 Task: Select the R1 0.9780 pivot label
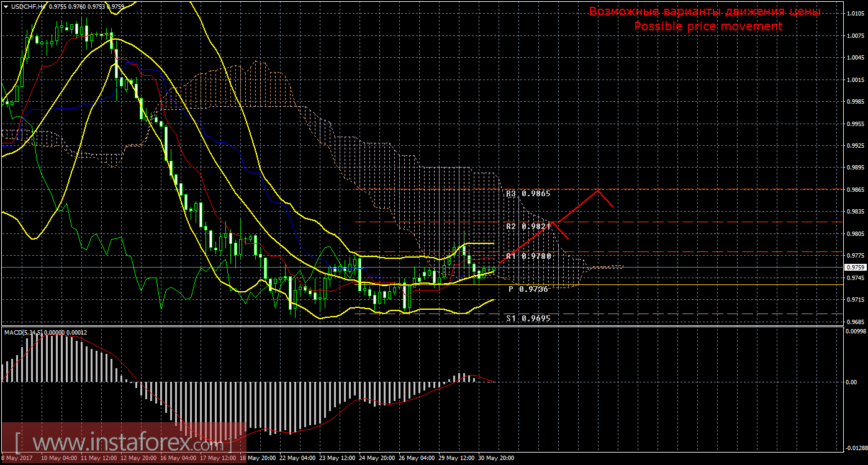[x=528, y=256]
